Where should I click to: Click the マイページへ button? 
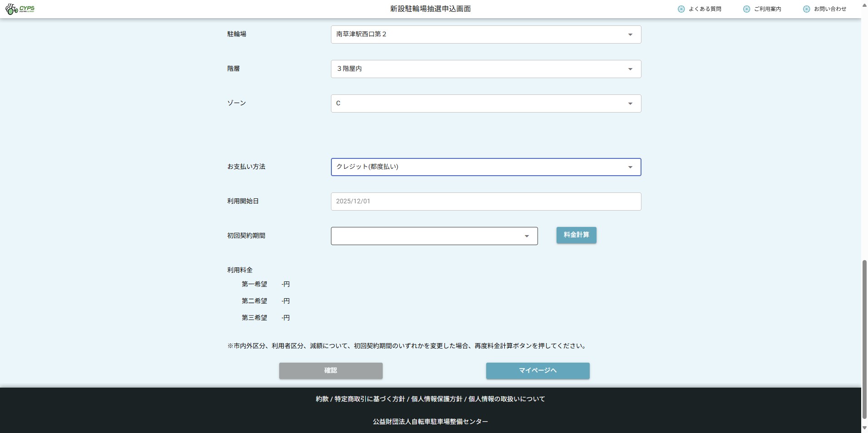538,371
